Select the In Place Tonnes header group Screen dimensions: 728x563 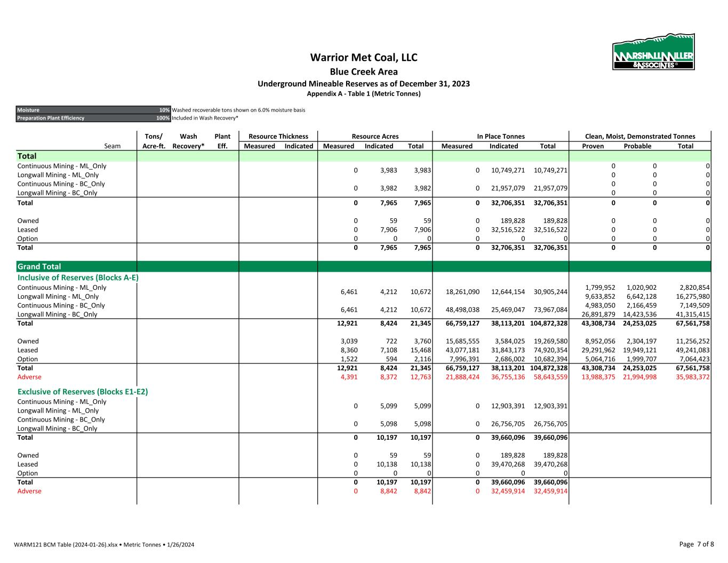click(x=500, y=137)
